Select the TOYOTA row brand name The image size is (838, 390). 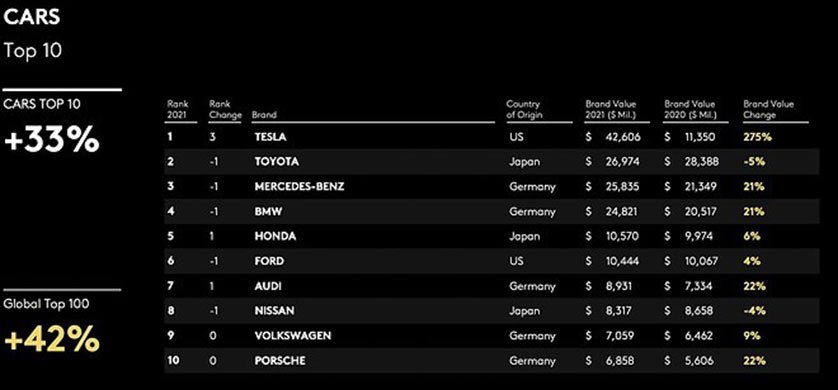276,162
